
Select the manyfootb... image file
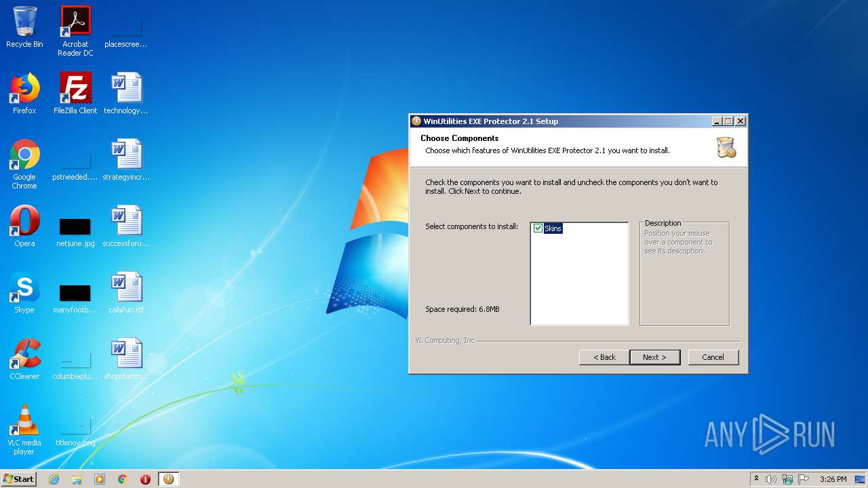[75, 298]
